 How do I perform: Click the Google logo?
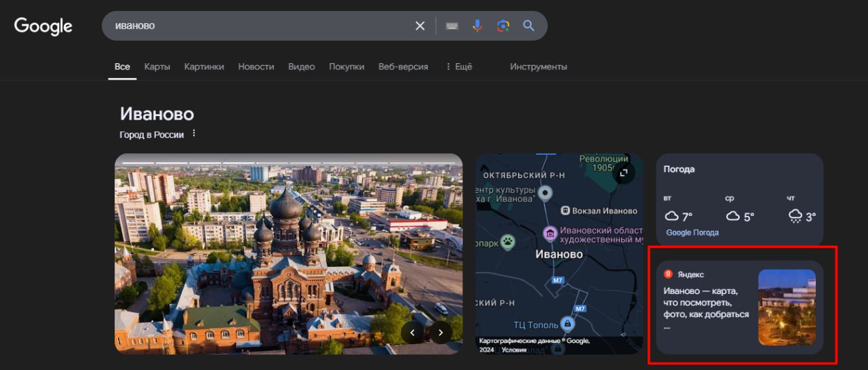point(43,26)
